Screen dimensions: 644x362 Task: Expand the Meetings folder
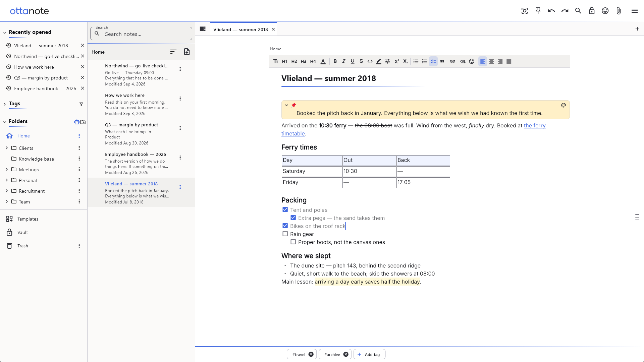pyautogui.click(x=7, y=169)
